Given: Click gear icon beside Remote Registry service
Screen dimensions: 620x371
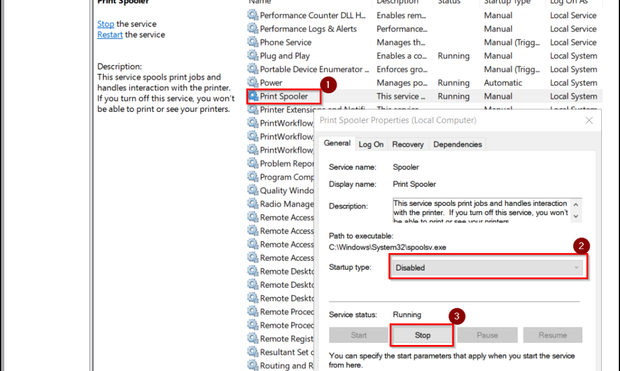Looking at the screenshot, I should tap(253, 338).
